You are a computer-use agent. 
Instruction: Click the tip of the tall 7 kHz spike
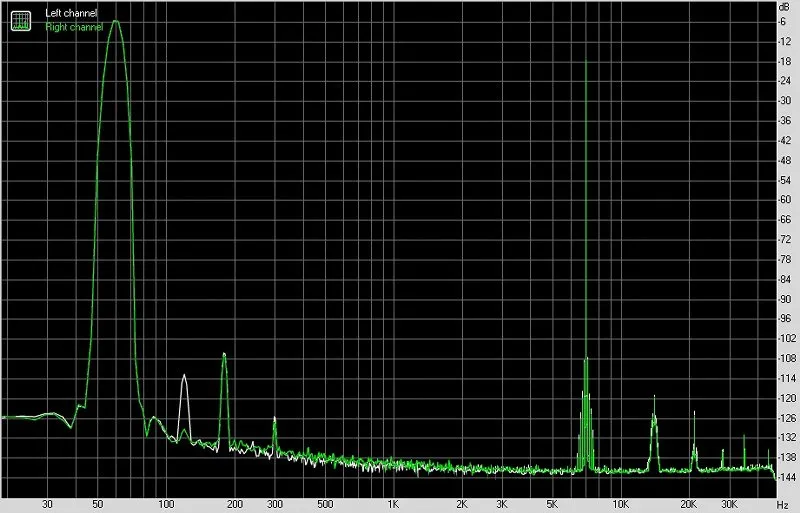586,60
